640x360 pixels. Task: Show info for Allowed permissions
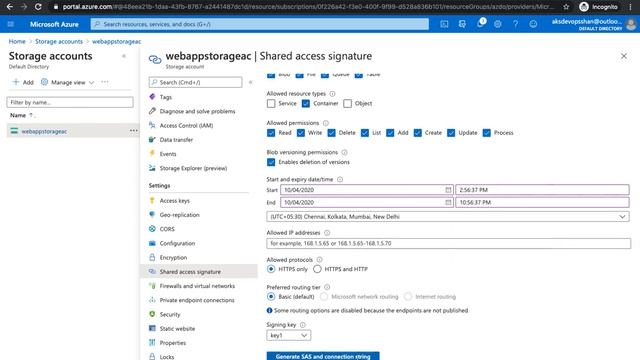pos(326,123)
